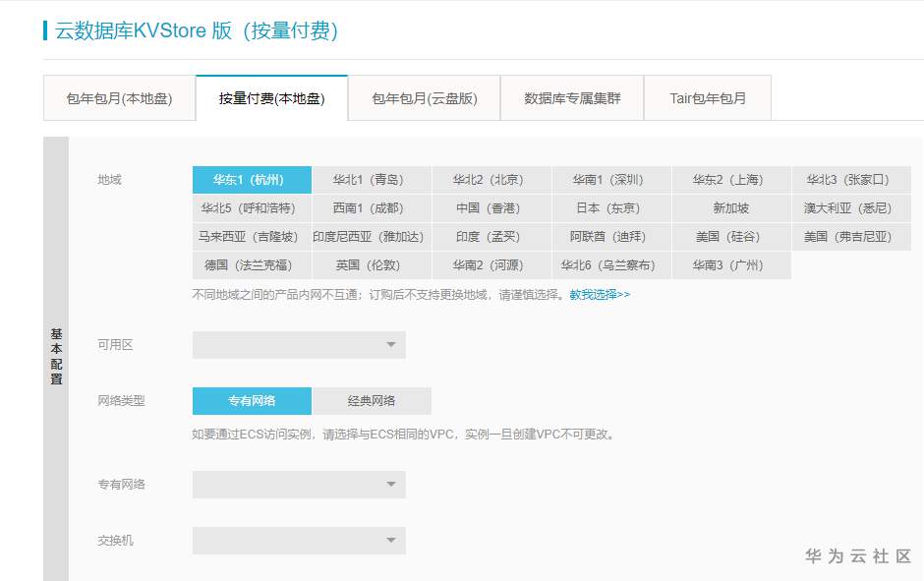
Task: Select region 华东1 (杭州)
Action: [253, 180]
